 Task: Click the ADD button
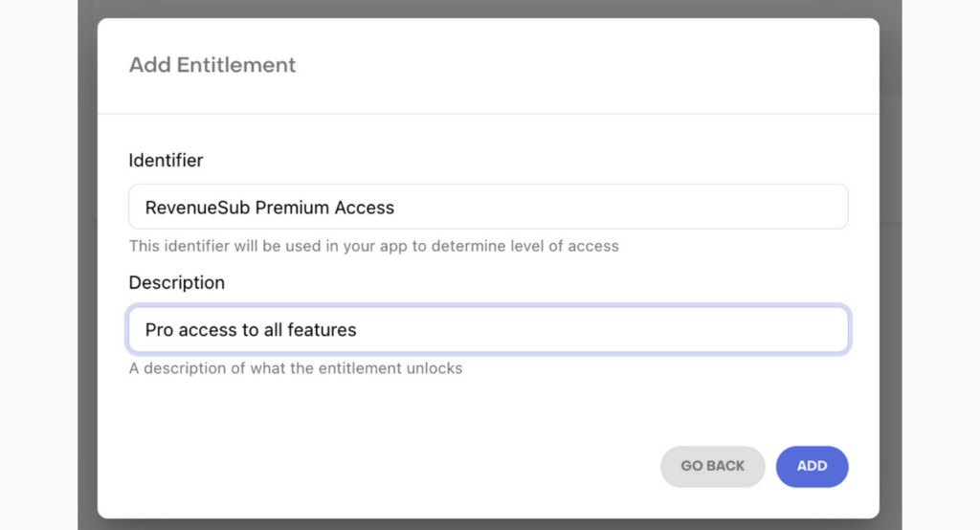812,466
